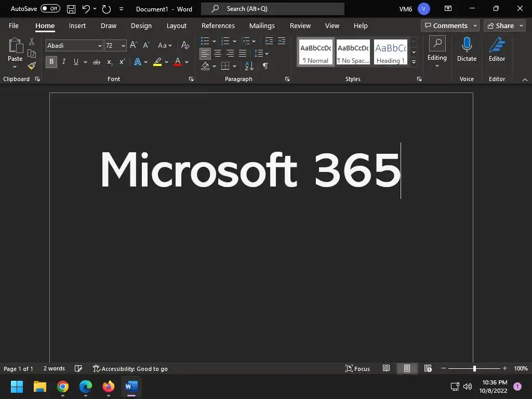532x399 pixels.
Task: Click the Share button
Action: 504,25
